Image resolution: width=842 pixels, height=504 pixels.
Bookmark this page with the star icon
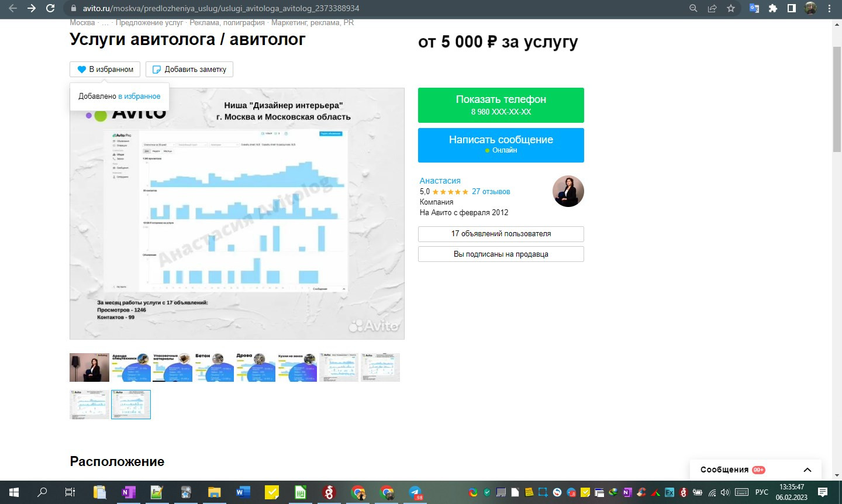pos(731,8)
